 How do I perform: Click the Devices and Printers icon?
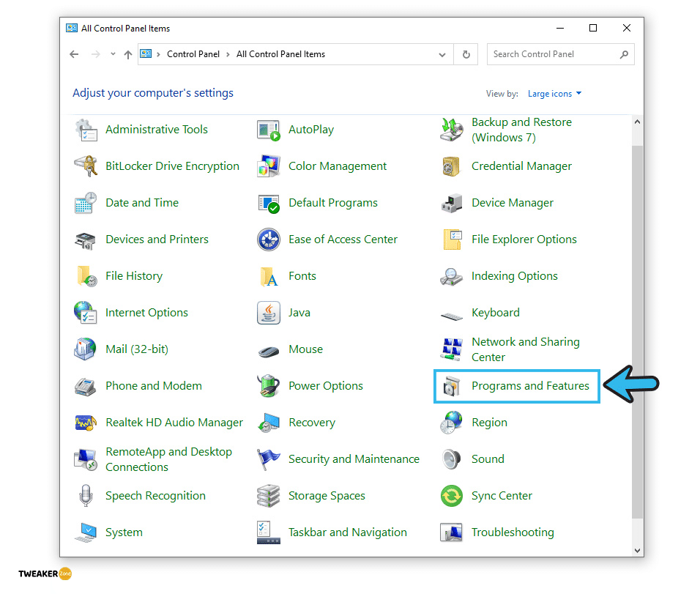click(x=86, y=240)
